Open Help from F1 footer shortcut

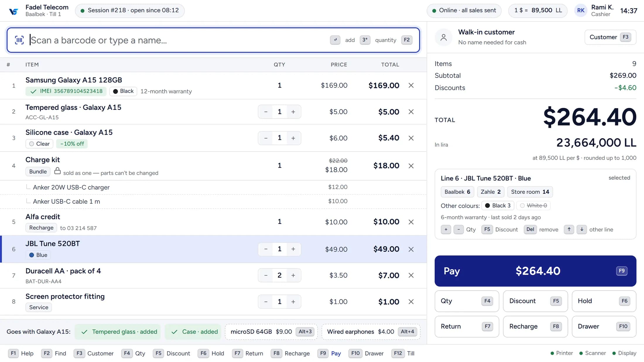21,354
